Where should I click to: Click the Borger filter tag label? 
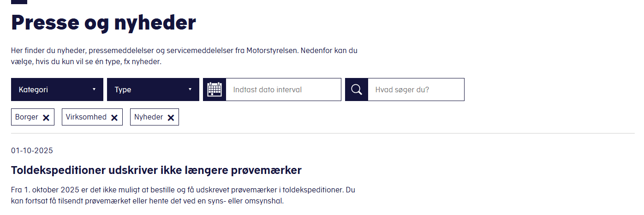tap(27, 117)
